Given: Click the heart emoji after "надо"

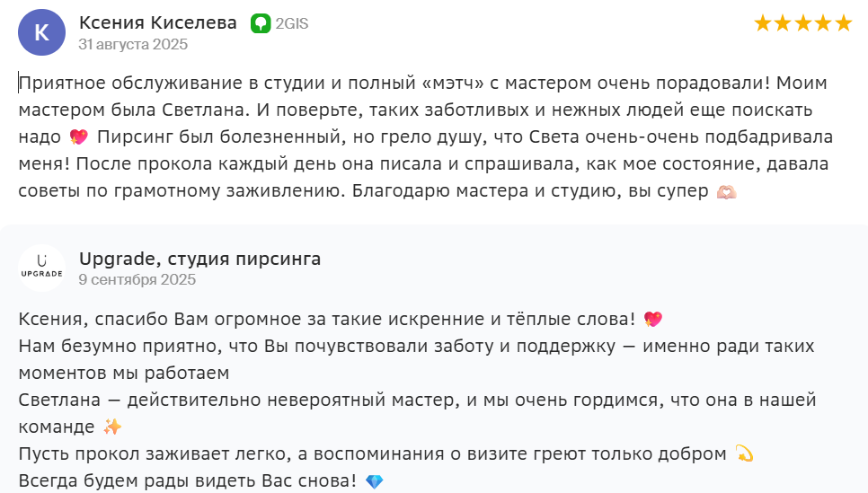Looking at the screenshot, I should 78,138.
